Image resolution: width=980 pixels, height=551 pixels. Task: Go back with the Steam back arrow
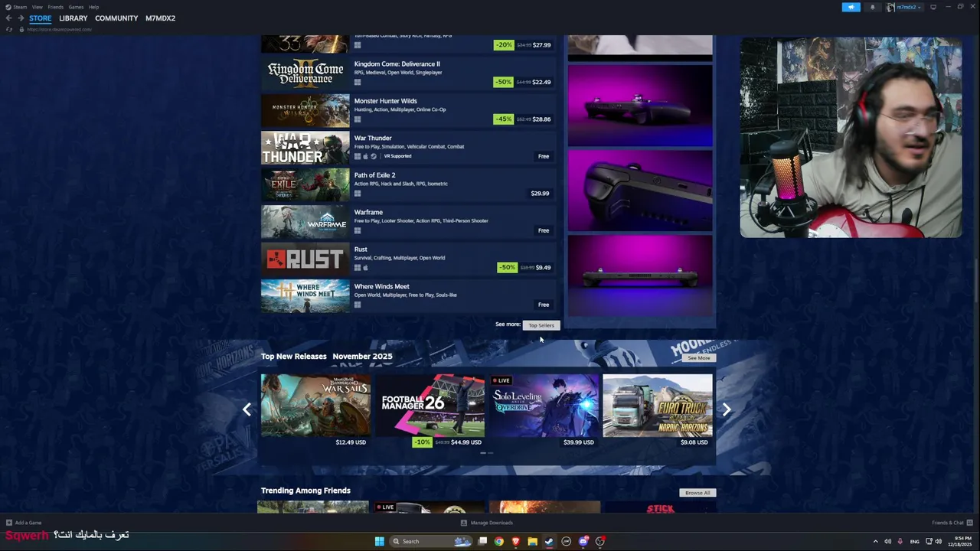pos(8,18)
